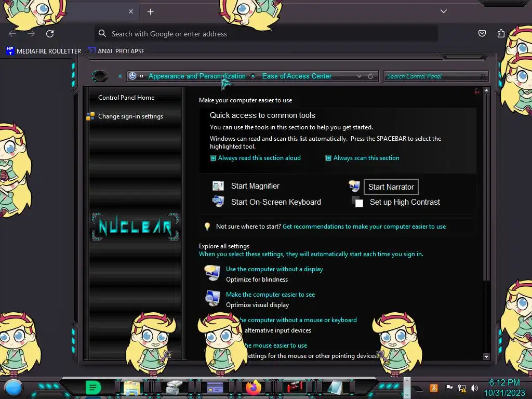Click the Narrator icon

[x=354, y=185]
